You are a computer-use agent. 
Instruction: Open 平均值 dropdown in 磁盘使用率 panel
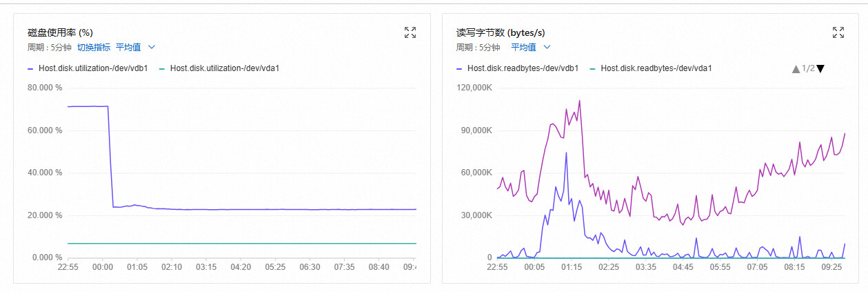(135, 47)
